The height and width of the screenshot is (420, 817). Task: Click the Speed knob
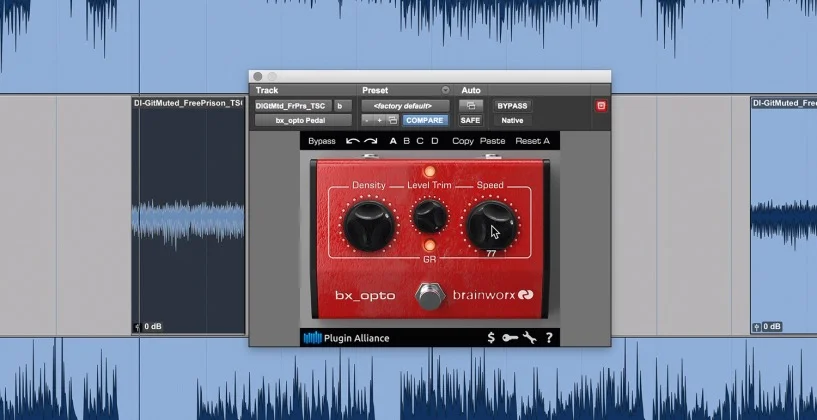point(491,225)
